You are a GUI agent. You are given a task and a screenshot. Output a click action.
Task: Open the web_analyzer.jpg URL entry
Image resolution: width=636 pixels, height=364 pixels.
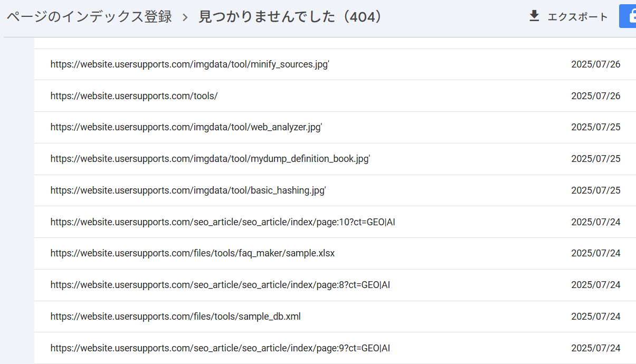186,127
